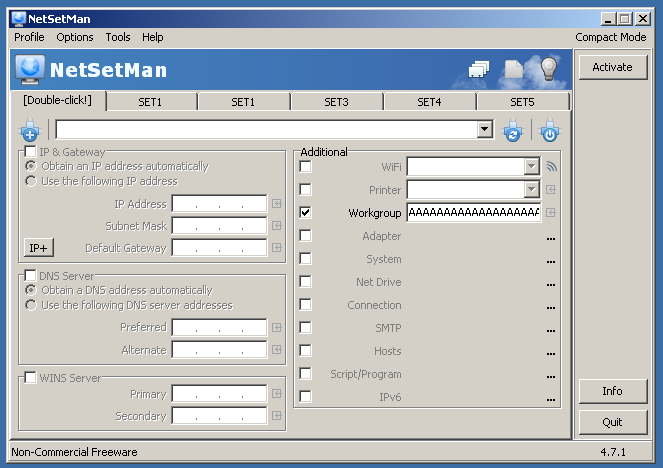Uncheck the Workgroup checkbox
Screen dimensions: 663x468
point(306,213)
